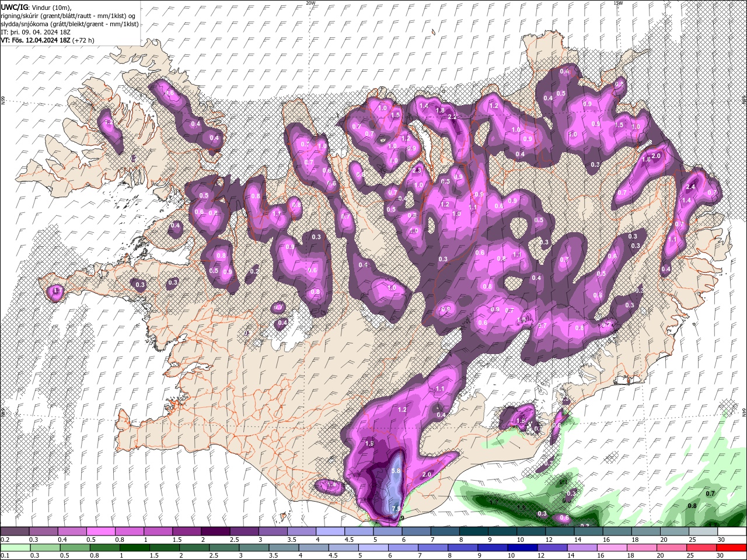Click the navy blue swatch at 10 in lower legend
747x560 pixels.
point(521,548)
